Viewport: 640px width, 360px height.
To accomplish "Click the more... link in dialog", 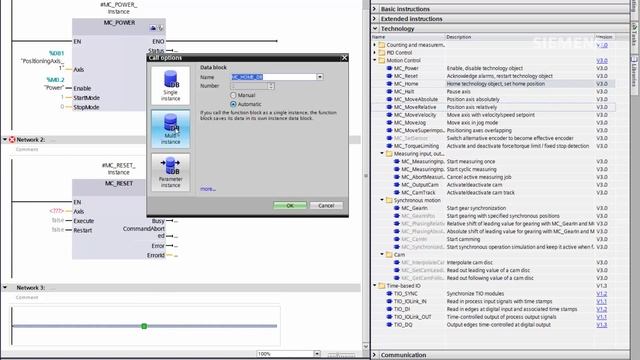I will tap(208, 189).
